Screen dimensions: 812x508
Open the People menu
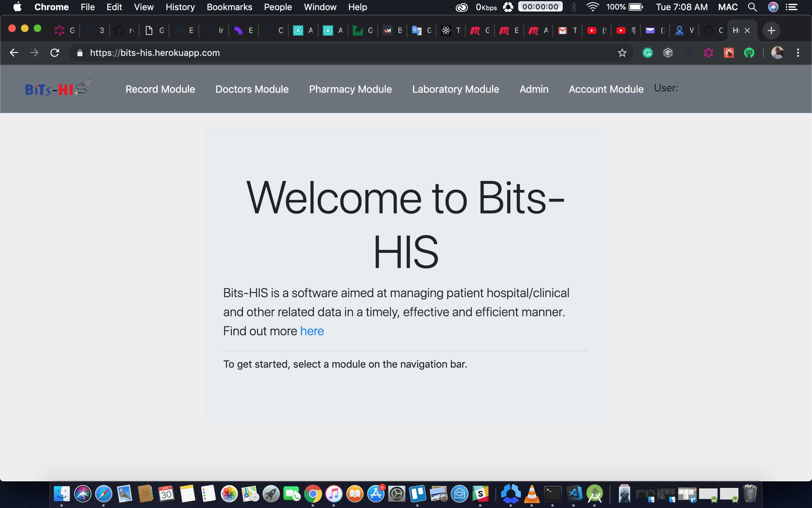(x=278, y=7)
